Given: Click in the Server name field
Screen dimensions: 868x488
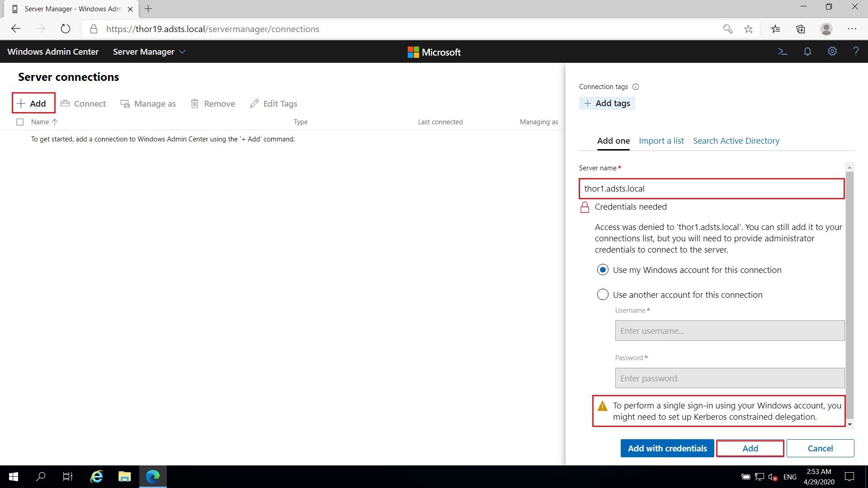Looking at the screenshot, I should [712, 188].
